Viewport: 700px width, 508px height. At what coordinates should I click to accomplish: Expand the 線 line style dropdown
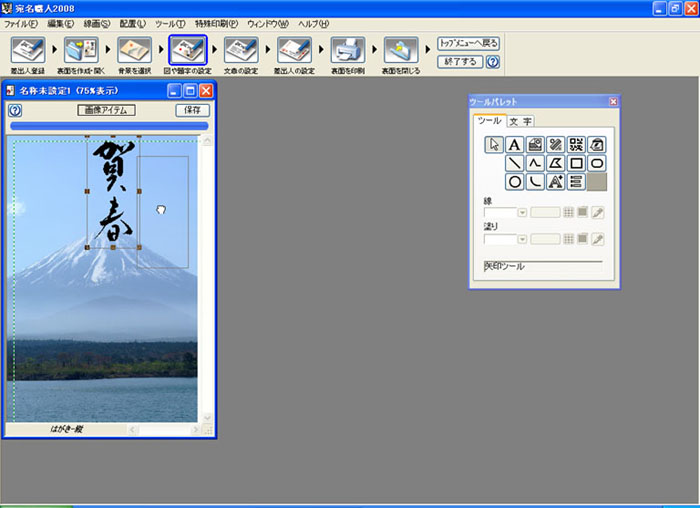click(x=522, y=213)
